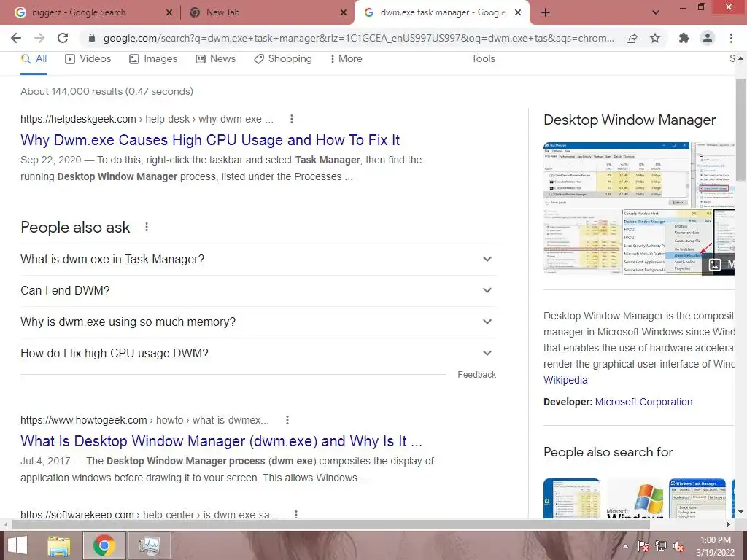Close the dwm.exe task manager tab
The width and height of the screenshot is (747, 560).
point(518,12)
